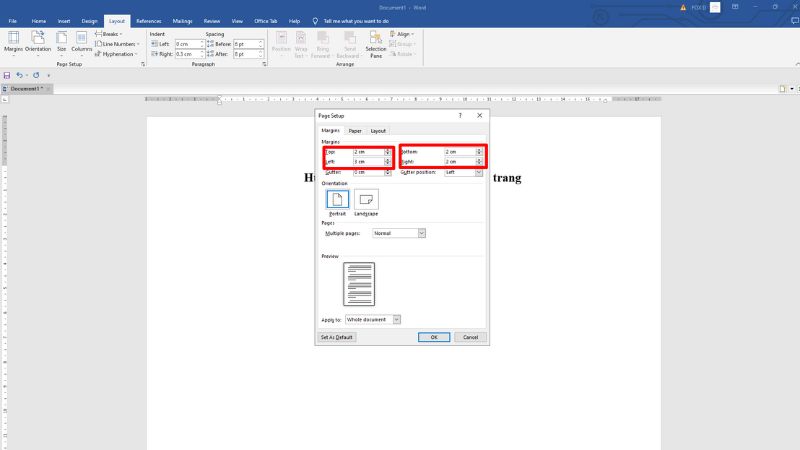Expand the Multiple pages dropdown
The image size is (800, 450).
421,233
